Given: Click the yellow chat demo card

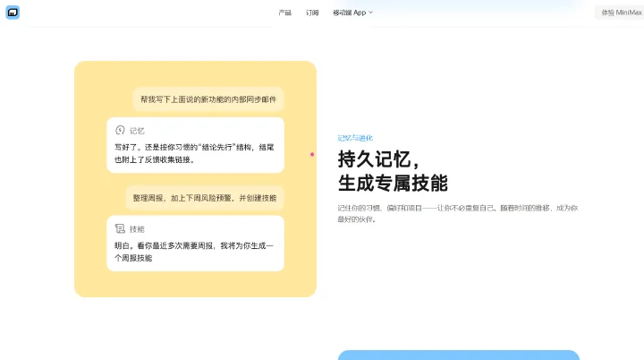Looking at the screenshot, I should [196, 179].
